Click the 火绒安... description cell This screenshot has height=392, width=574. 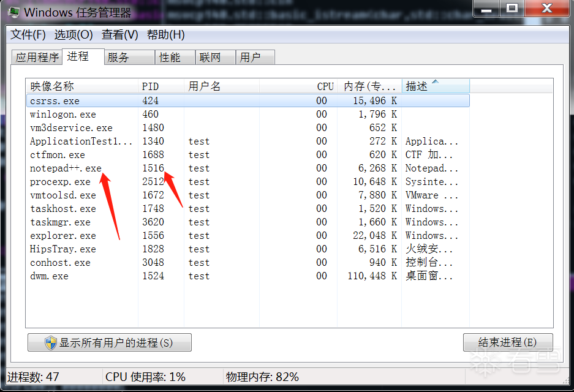pos(429,249)
